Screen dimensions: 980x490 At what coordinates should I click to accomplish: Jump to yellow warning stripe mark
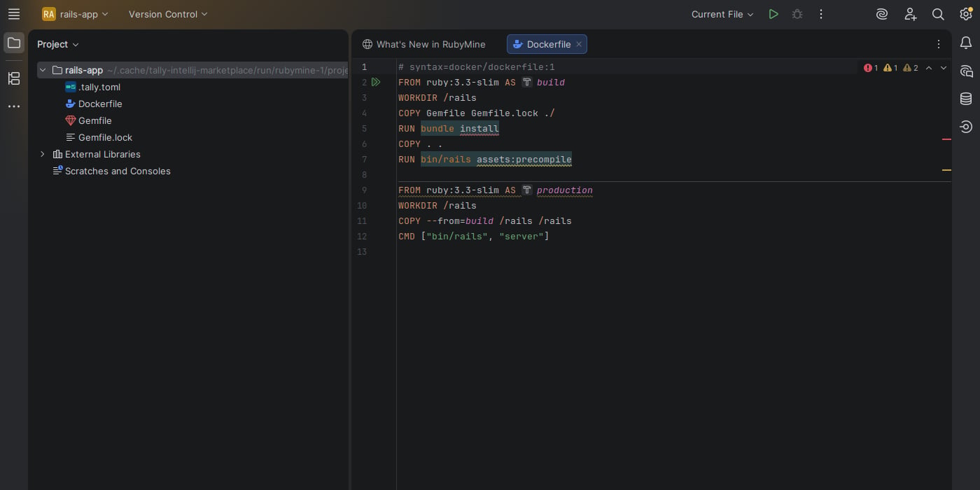946,170
